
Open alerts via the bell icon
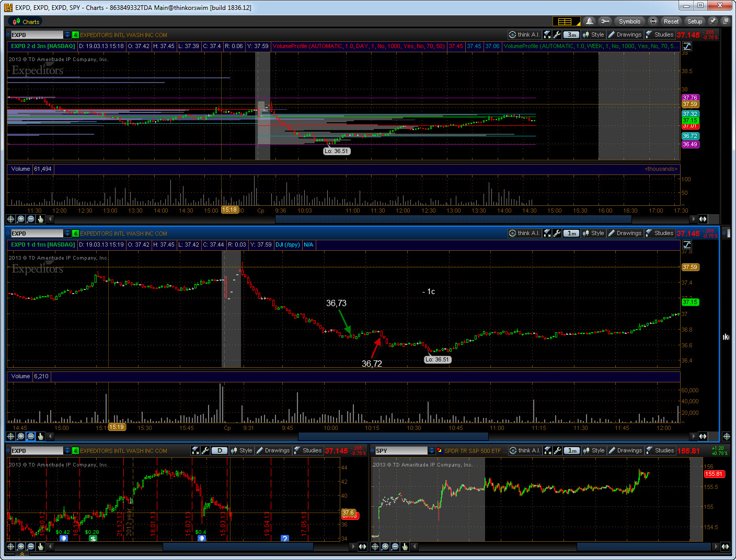(590, 21)
